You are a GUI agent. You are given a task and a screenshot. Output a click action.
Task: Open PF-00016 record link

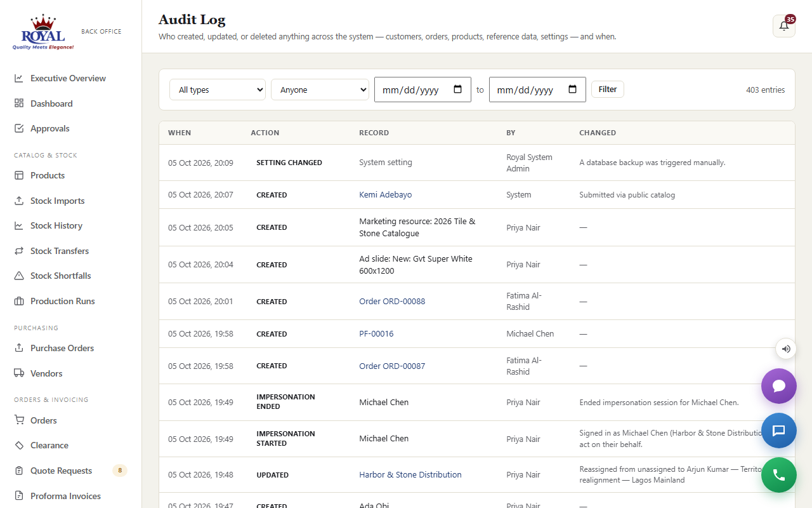[x=376, y=334]
